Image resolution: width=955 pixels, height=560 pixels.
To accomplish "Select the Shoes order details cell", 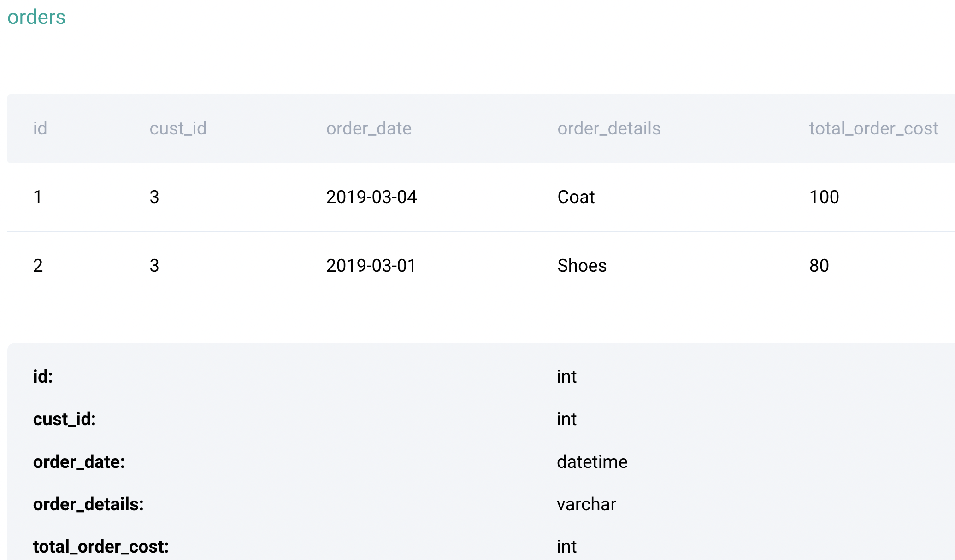I will (582, 266).
